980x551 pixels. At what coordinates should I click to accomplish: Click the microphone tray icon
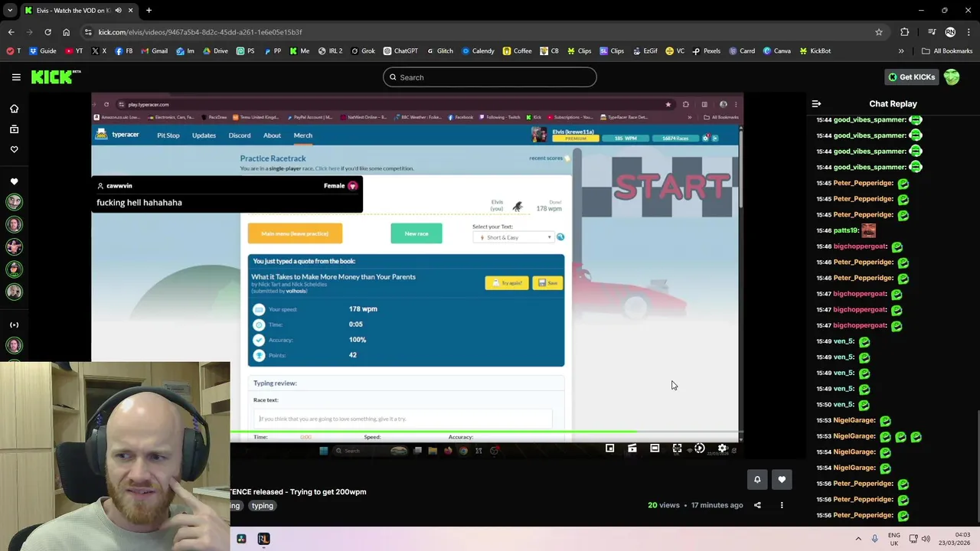click(874, 539)
